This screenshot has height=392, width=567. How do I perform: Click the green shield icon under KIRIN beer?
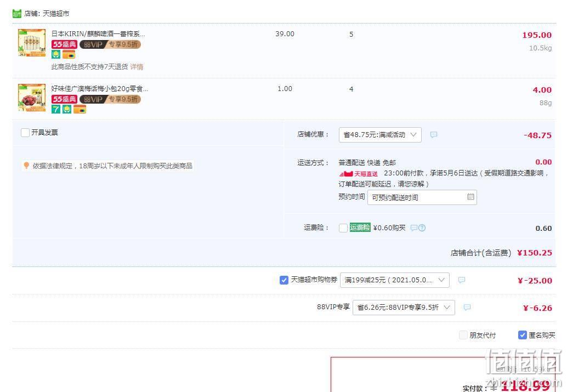pos(56,55)
